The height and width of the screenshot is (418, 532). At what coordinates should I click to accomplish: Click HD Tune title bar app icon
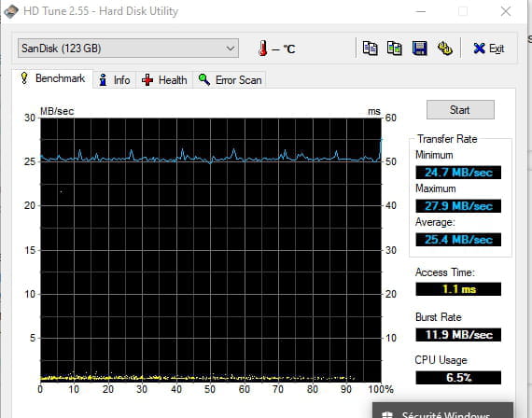coord(11,11)
